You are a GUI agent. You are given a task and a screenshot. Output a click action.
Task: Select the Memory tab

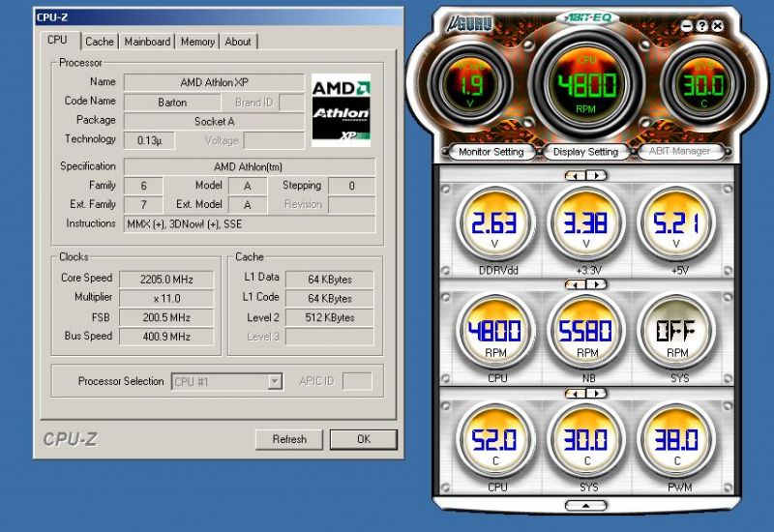[197, 42]
